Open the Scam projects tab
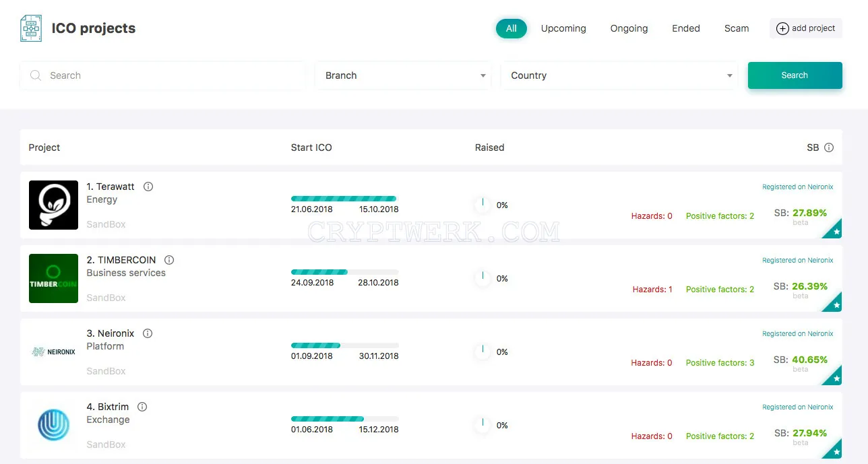The width and height of the screenshot is (868, 464). (737, 28)
